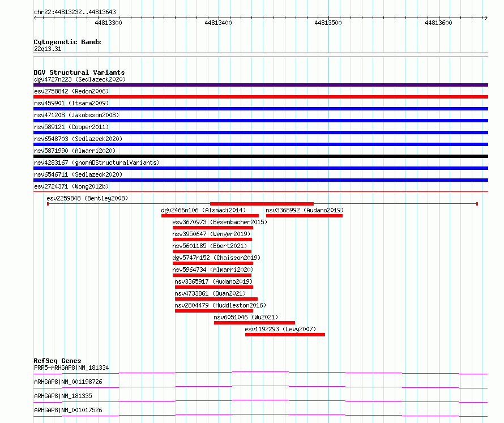Click the red bar under dgv2466n106
Image resolution: width=504 pixels, height=423 pixels.
tap(210, 216)
